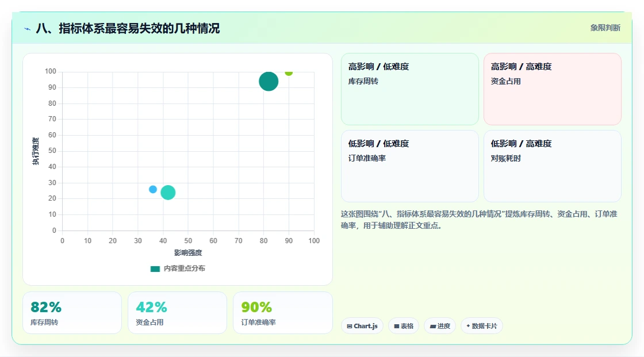Click the large dark green bubble

(269, 81)
